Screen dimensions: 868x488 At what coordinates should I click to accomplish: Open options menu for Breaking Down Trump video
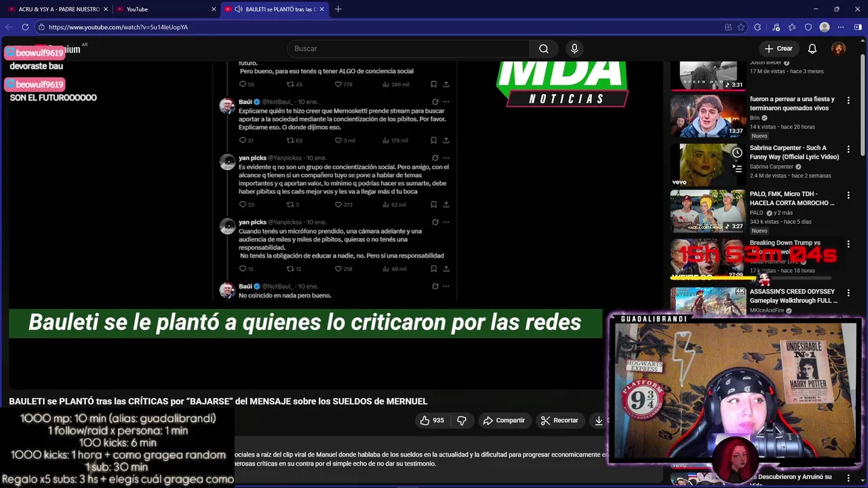848,244
